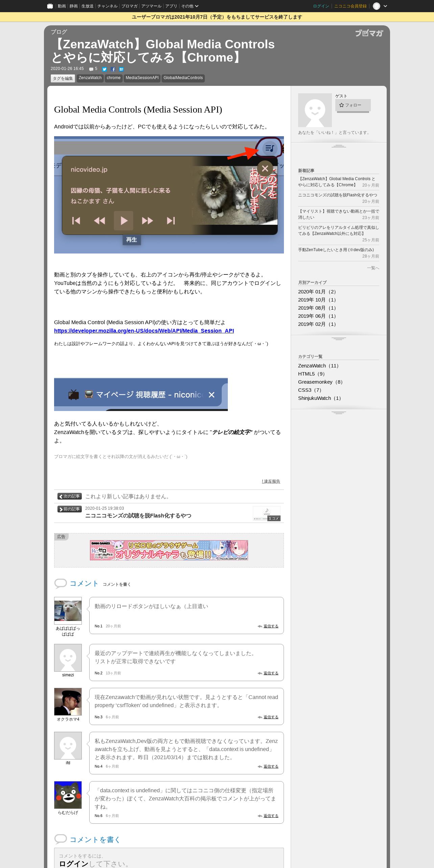Open ZenzaWatch category (11)
The height and width of the screenshot is (868, 434).
point(319,366)
